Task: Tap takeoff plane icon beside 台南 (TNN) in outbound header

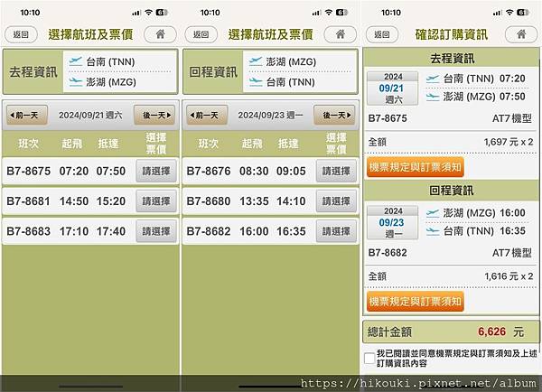Action: [x=75, y=61]
